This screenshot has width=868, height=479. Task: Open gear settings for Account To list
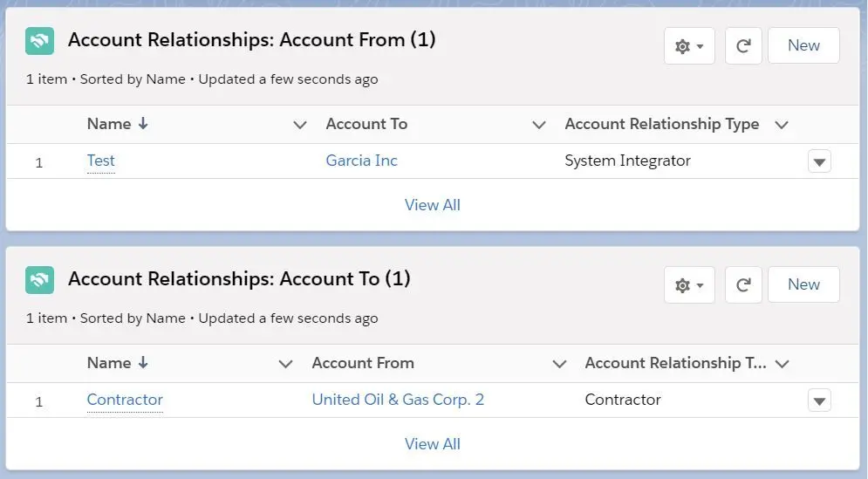point(689,284)
